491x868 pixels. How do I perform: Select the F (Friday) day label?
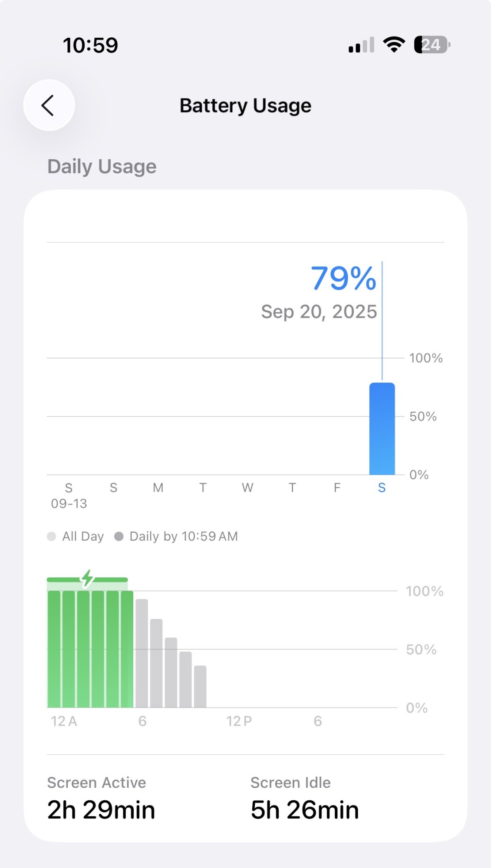pos(337,488)
